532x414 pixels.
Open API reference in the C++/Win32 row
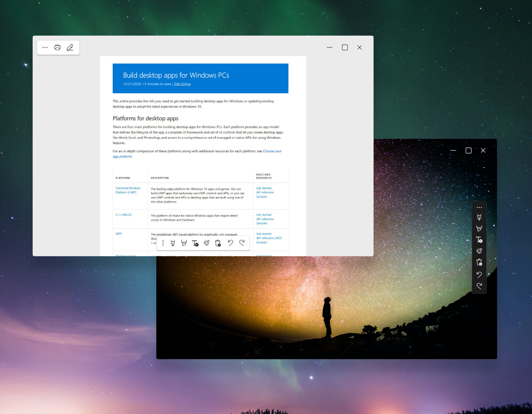(x=265, y=219)
